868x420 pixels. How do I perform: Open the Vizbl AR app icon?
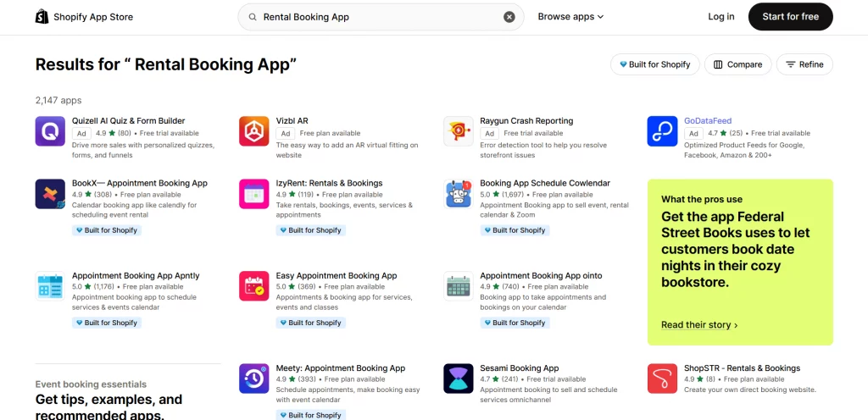[x=254, y=131]
